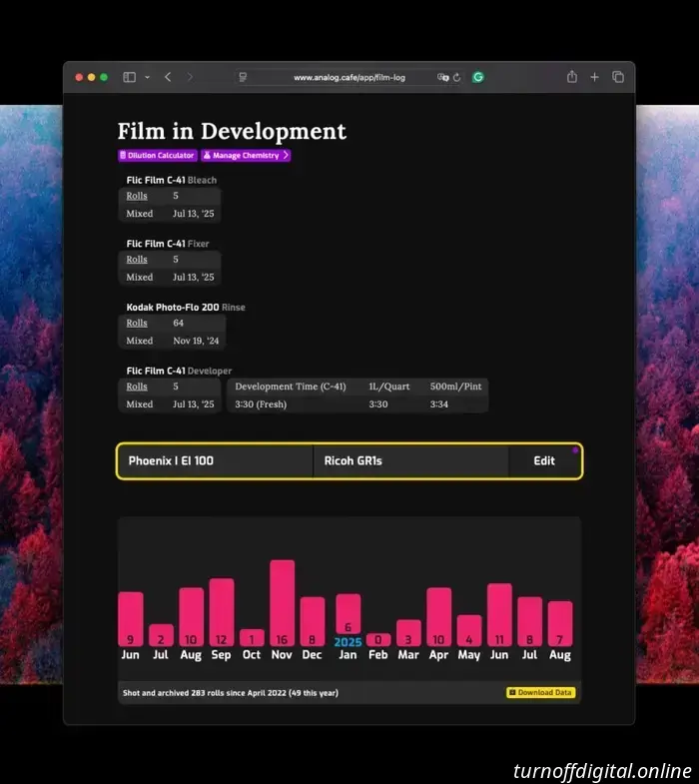Select the Feb bar showing 0
This screenshot has width=699, height=784.
(378, 639)
